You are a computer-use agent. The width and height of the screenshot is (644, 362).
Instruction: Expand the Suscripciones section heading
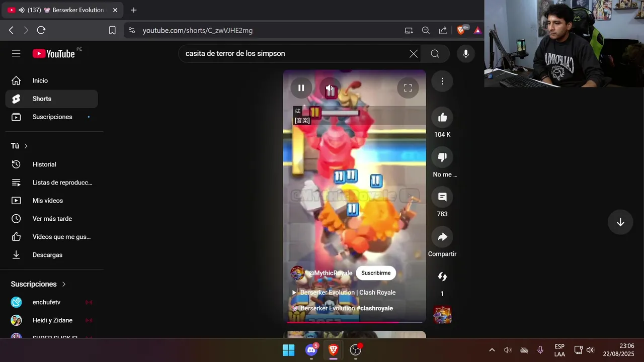[x=39, y=284]
